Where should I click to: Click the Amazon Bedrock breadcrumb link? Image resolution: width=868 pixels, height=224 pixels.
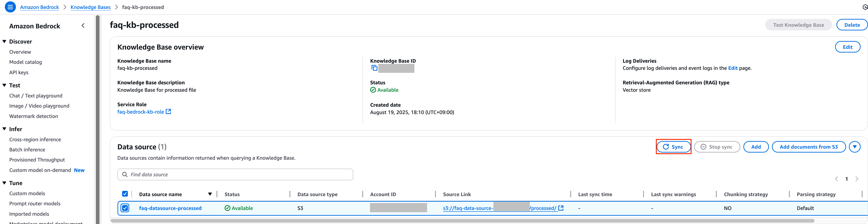tap(39, 7)
